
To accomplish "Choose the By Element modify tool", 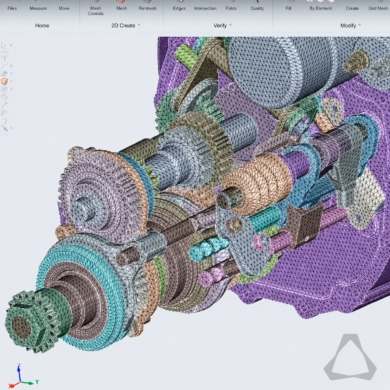I will tap(320, 6).
